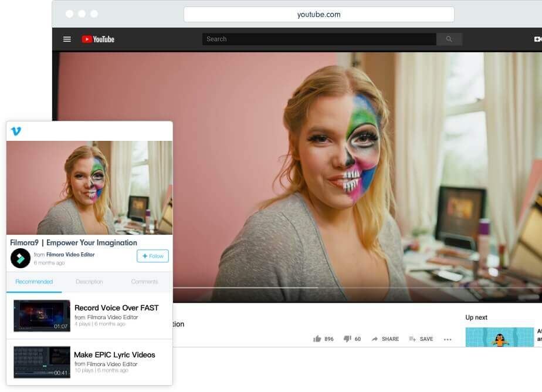The width and height of the screenshot is (542, 392).
Task: Open Record Voice Over FAST video thumbnail
Action: 42,316
